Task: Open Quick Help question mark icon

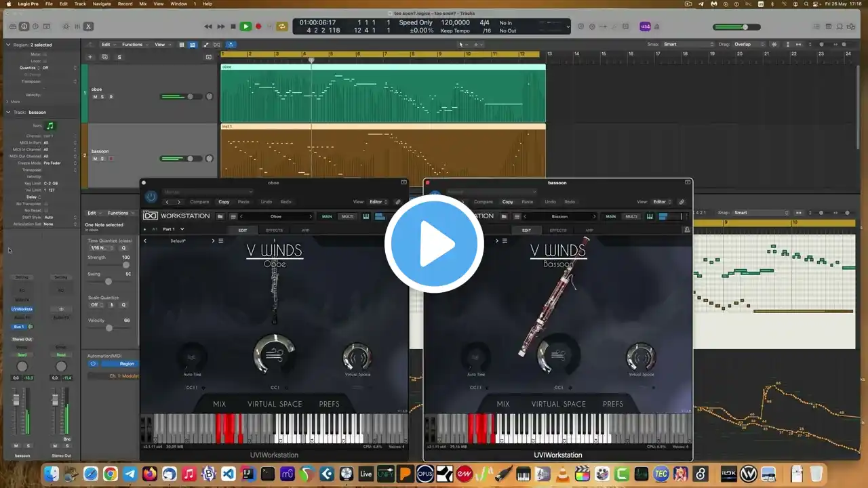Action: [x=37, y=26]
